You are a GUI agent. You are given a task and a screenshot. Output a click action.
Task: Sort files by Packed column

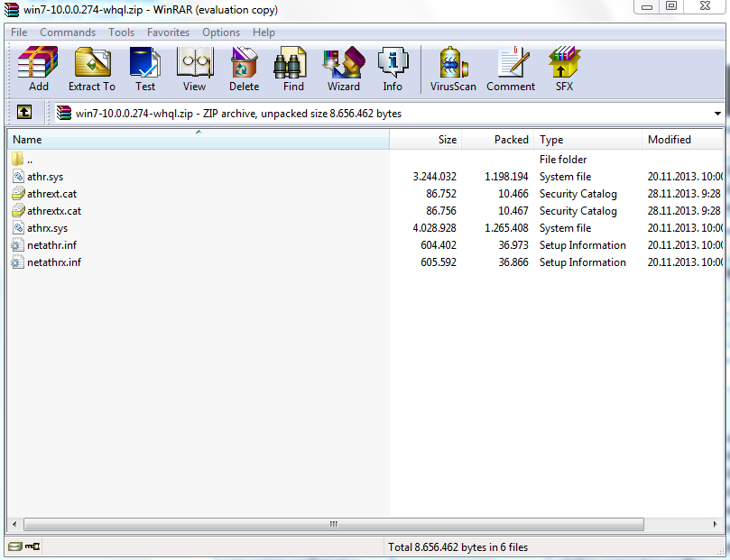tap(498, 140)
